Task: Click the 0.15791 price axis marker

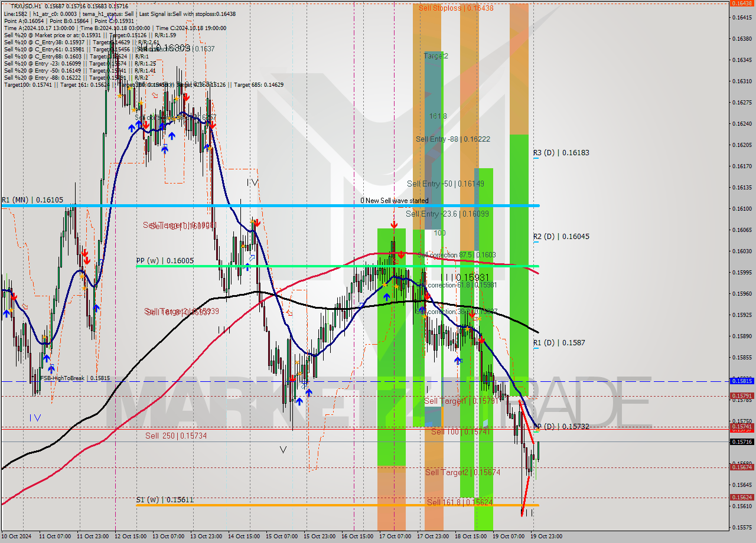Action: click(741, 396)
